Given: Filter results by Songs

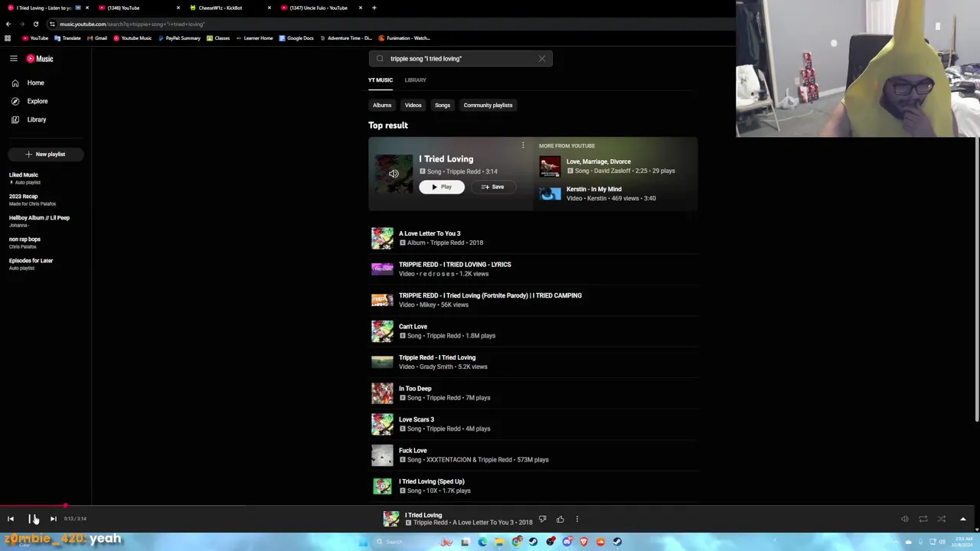Looking at the screenshot, I should [443, 105].
